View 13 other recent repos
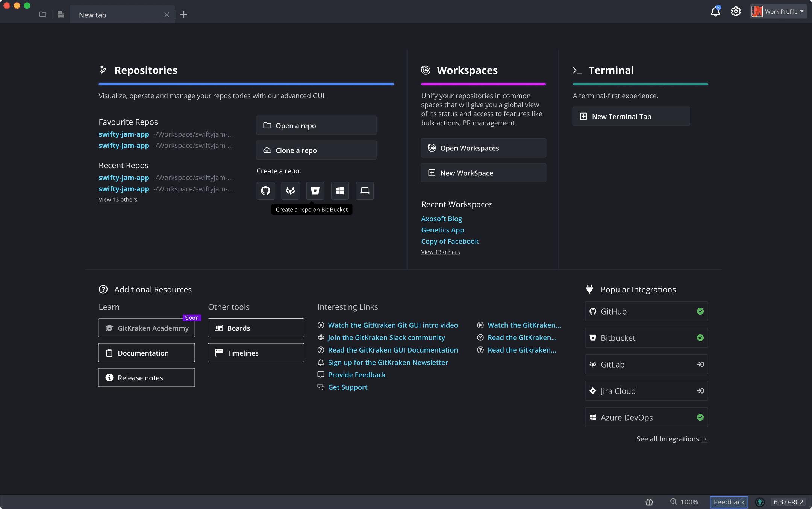 (x=118, y=199)
